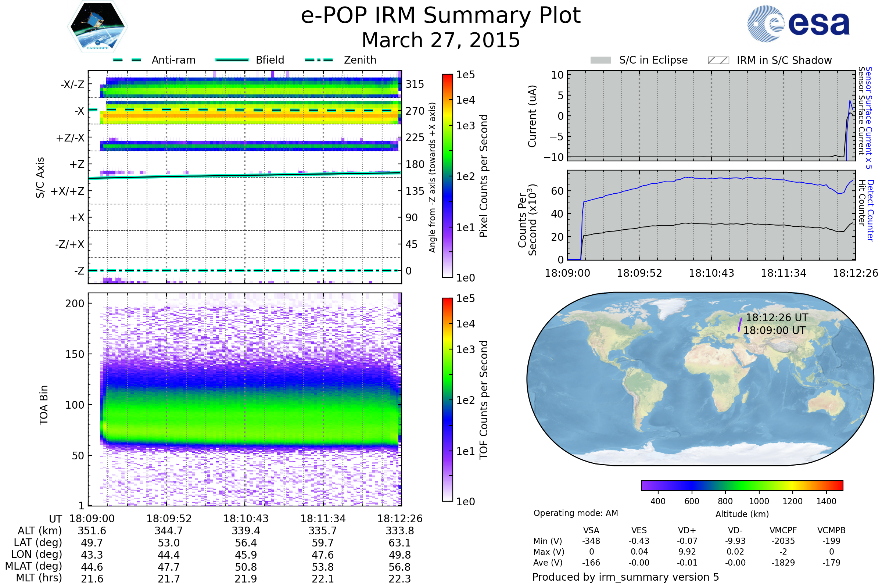The image size is (882, 588).
Task: Click the 18:10:43 tick on current plot
Action: [x=711, y=273]
